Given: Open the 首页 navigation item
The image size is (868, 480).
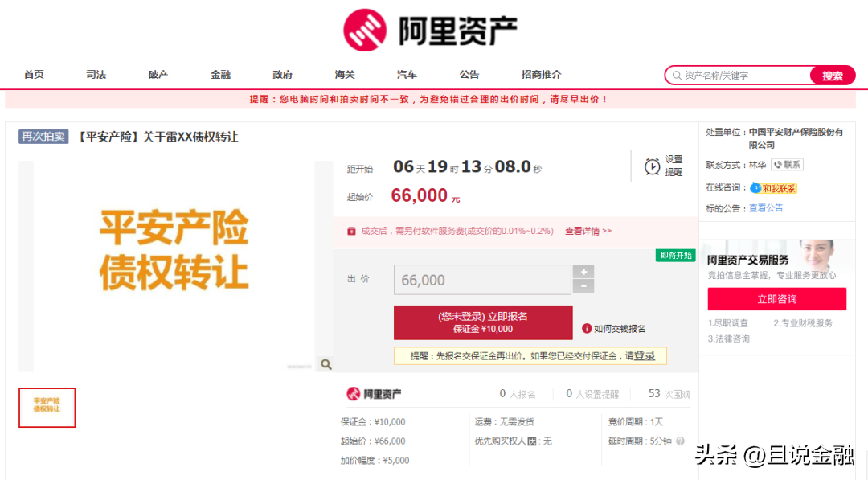Looking at the screenshot, I should (x=34, y=75).
